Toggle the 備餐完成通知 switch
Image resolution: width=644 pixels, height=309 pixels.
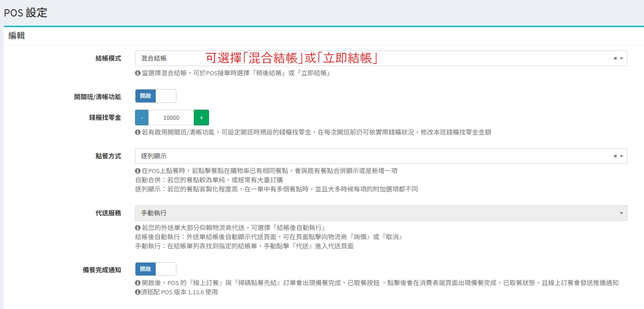(156, 269)
